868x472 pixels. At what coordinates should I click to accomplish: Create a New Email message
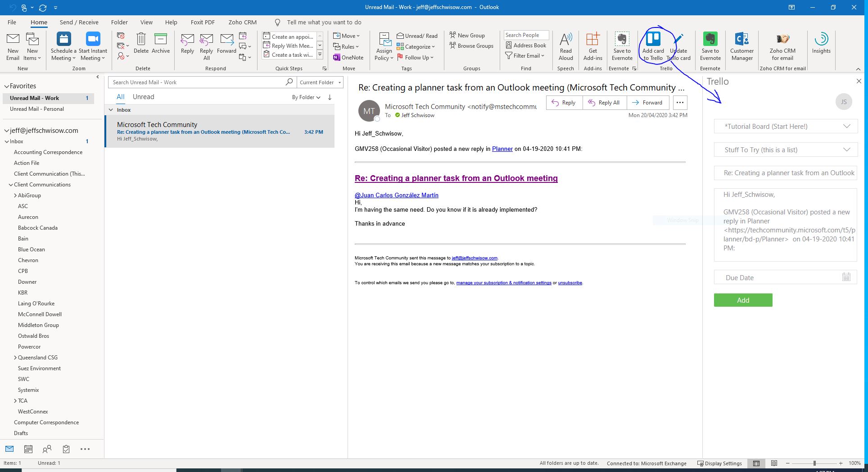pos(13,45)
